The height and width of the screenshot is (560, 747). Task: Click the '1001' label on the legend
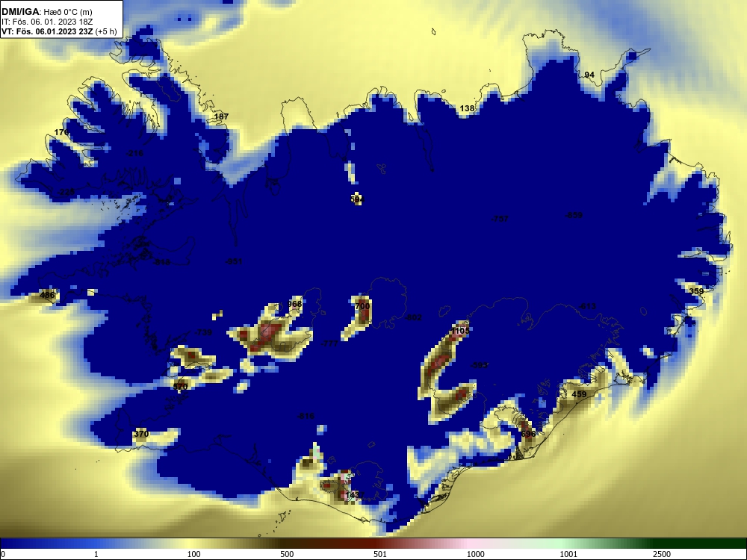click(568, 554)
